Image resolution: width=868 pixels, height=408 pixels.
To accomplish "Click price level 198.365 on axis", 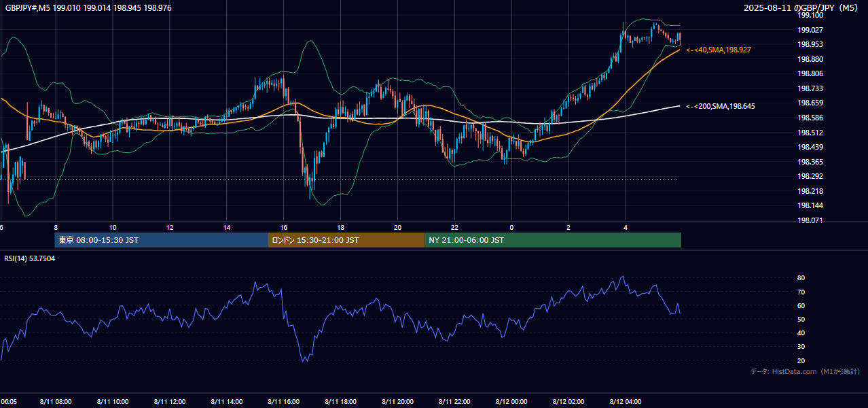I will point(810,162).
